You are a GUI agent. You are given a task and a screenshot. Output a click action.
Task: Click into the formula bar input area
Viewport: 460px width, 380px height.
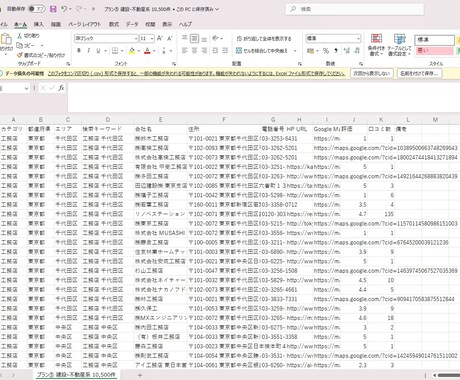pyautogui.click(x=263, y=97)
